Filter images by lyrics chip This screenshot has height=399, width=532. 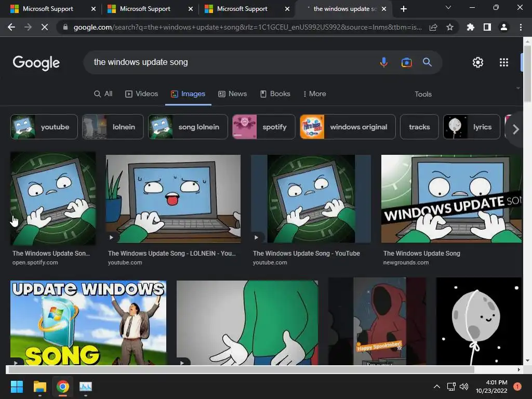click(x=472, y=127)
